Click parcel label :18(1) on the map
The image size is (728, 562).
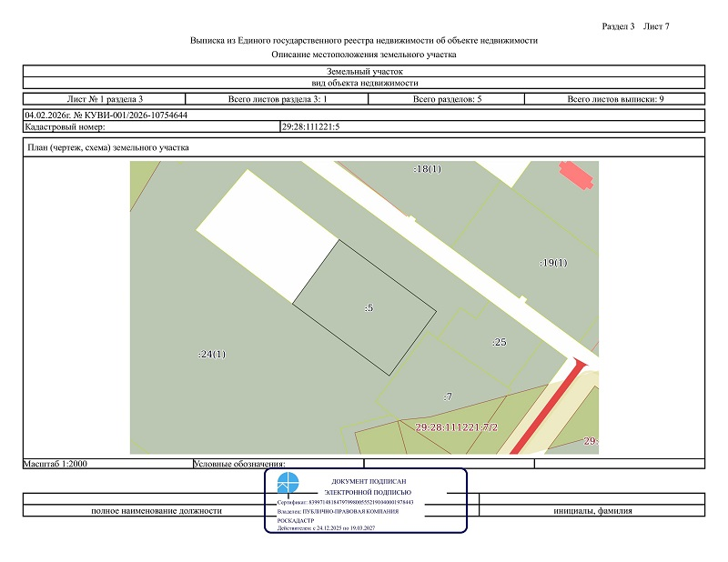point(427,169)
